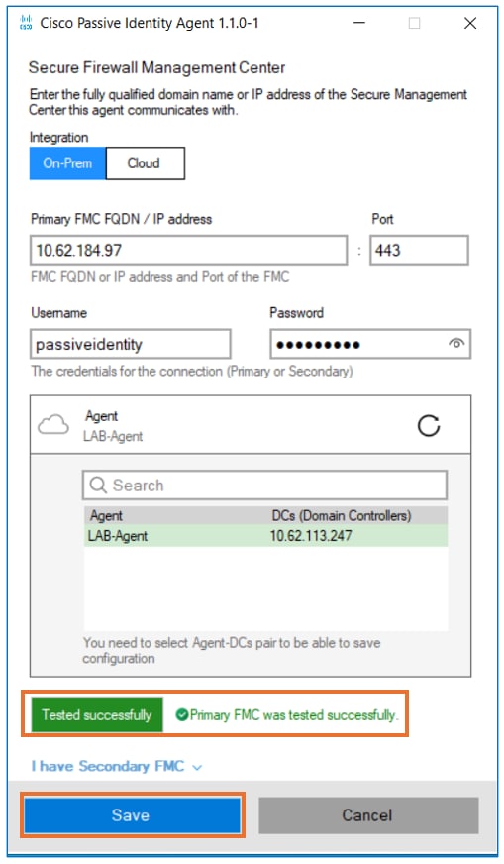Screen dimensions: 504x864
Task: Expand the I have Secondary FMC section
Action: [x=116, y=767]
